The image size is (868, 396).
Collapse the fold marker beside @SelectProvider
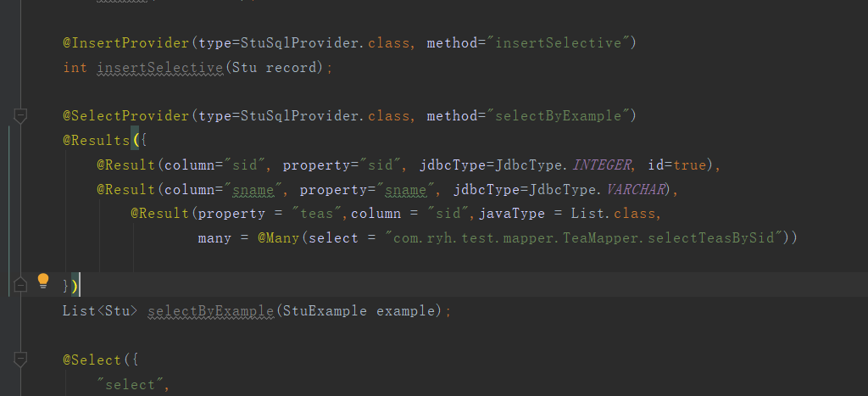point(20,116)
